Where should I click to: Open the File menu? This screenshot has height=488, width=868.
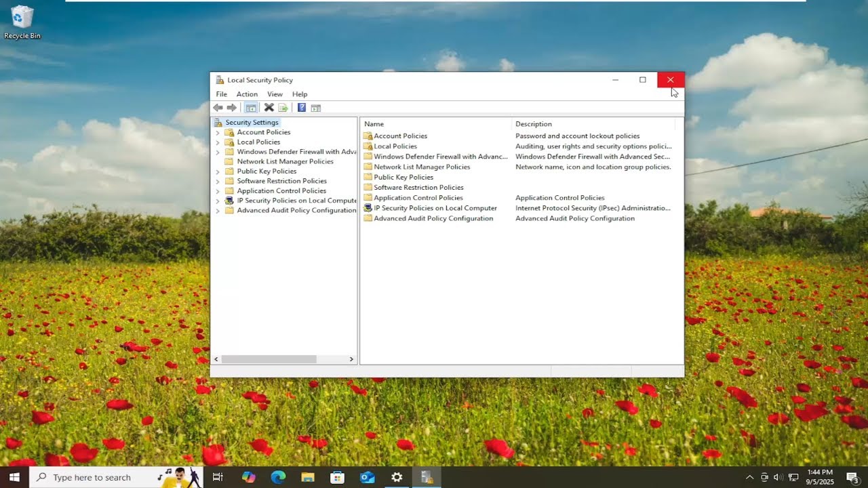point(222,94)
